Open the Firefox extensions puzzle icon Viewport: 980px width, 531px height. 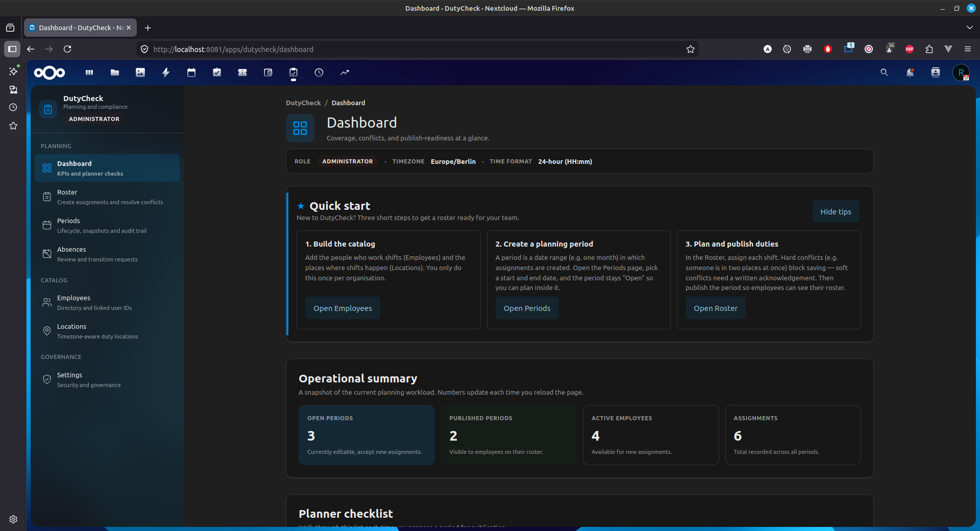point(929,49)
